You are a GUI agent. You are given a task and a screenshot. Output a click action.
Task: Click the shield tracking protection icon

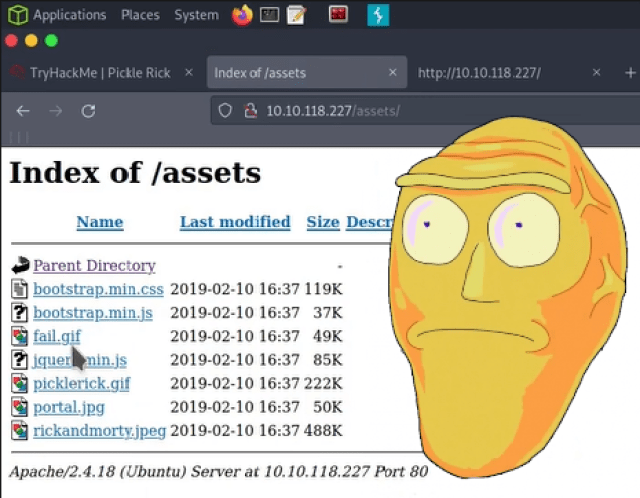(x=225, y=110)
